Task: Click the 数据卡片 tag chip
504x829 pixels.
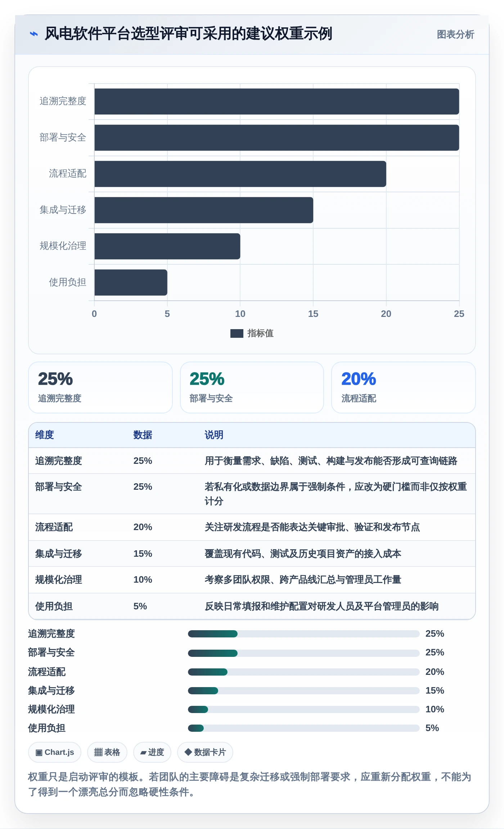Action: tap(205, 752)
